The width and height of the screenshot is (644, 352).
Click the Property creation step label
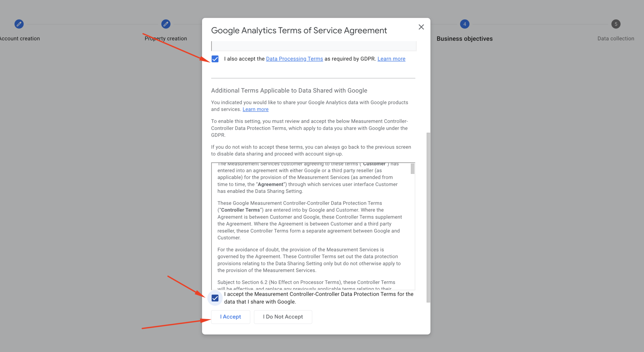[x=166, y=39]
